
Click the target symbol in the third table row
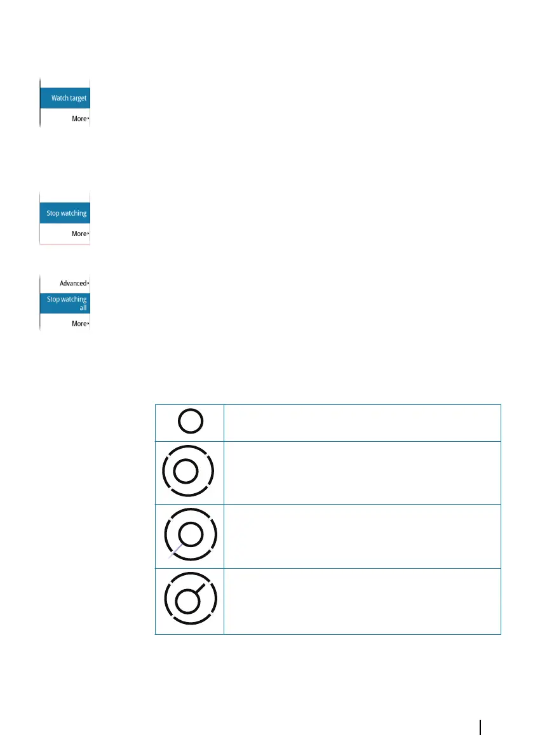pos(191,534)
